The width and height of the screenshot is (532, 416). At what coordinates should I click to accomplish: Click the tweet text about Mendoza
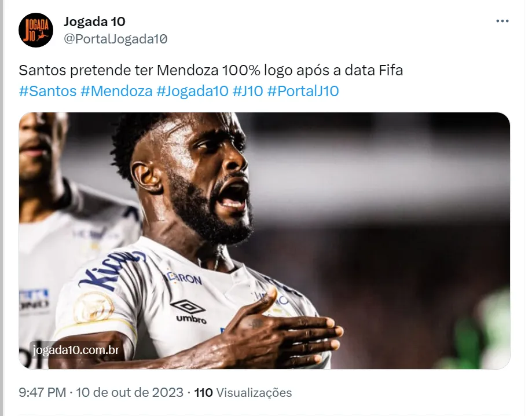(211, 70)
